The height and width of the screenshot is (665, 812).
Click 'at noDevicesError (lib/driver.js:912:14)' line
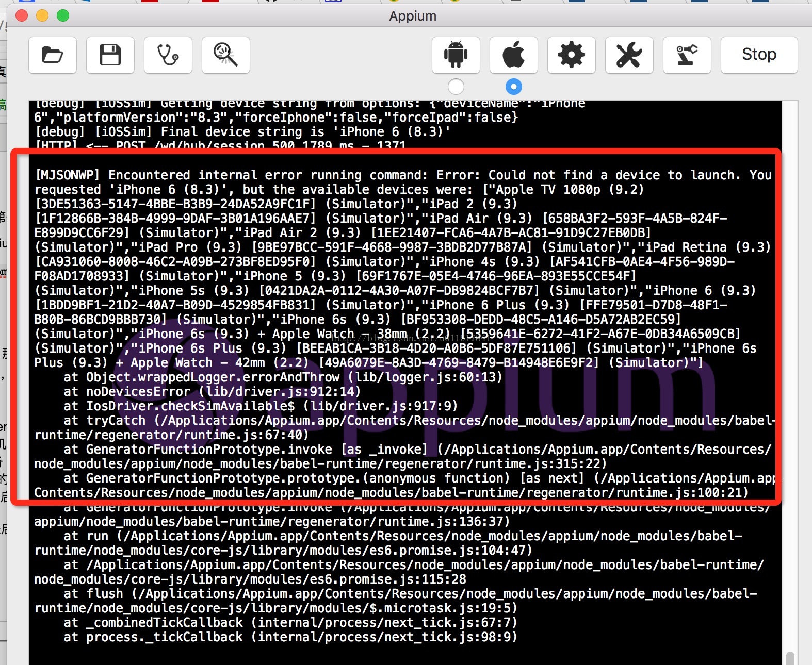pos(212,392)
